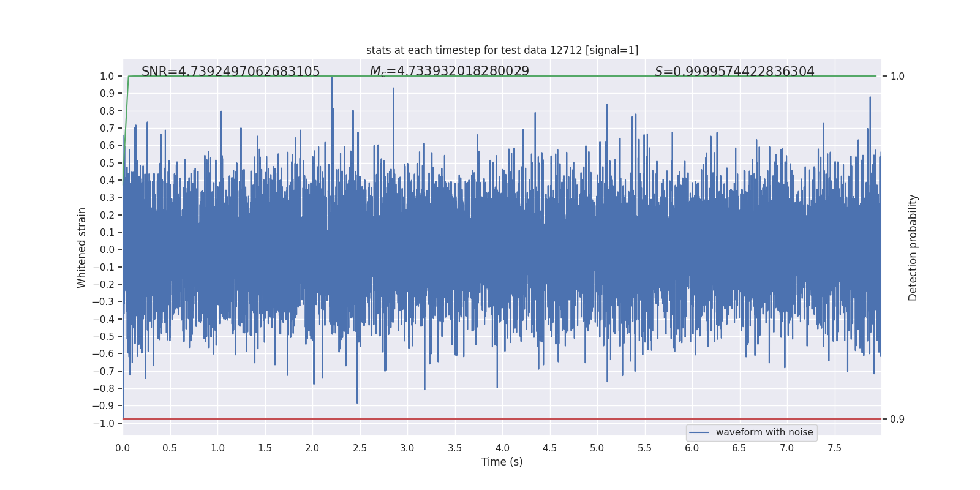
Task: Select the 7.0 tick label on the time axis
Action: coord(787,448)
